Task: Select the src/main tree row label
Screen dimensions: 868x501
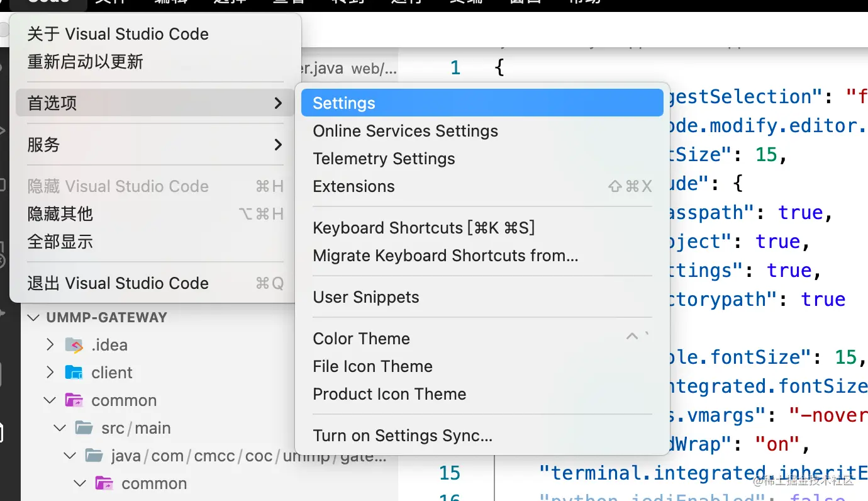Action: coord(136,428)
